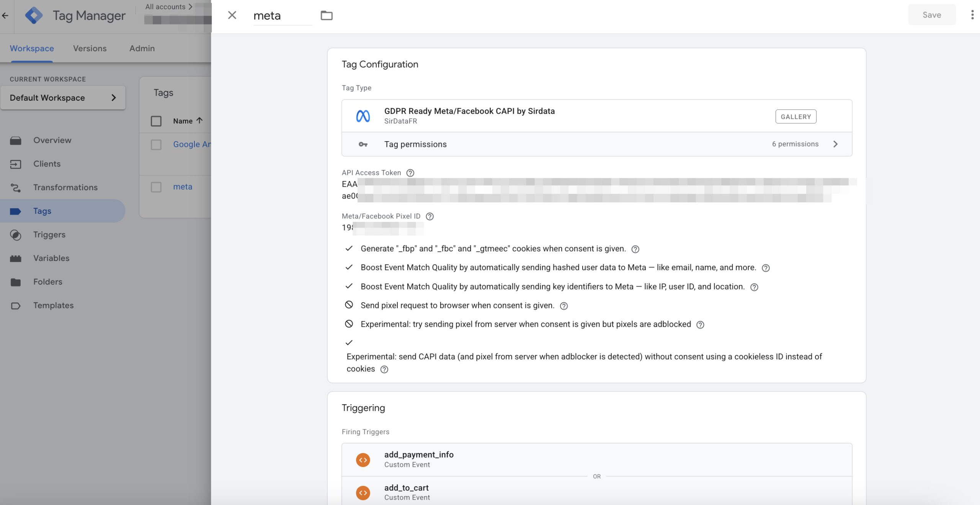Select the Triggers sidebar icon
Image resolution: width=980 pixels, height=505 pixels.
tap(16, 235)
